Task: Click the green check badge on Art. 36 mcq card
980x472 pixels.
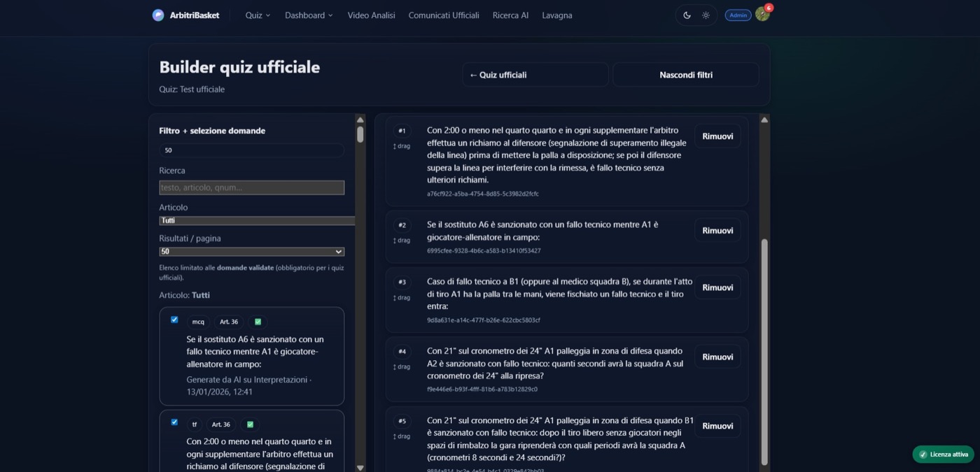Action: tap(258, 322)
